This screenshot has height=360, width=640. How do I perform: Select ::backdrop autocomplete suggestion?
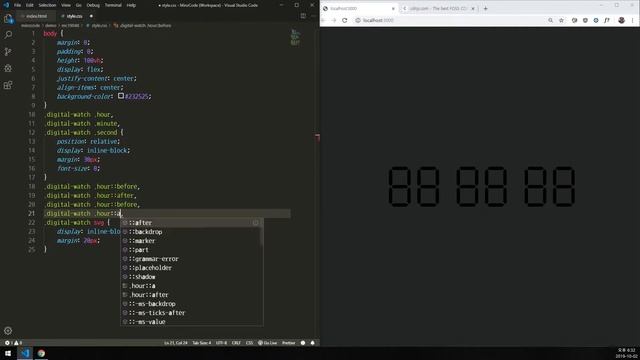191,232
